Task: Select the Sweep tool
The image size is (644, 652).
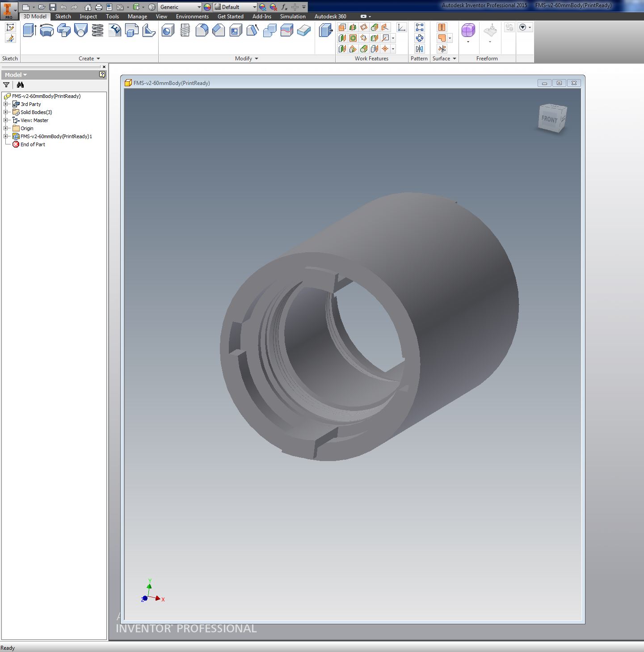Action: click(63, 30)
